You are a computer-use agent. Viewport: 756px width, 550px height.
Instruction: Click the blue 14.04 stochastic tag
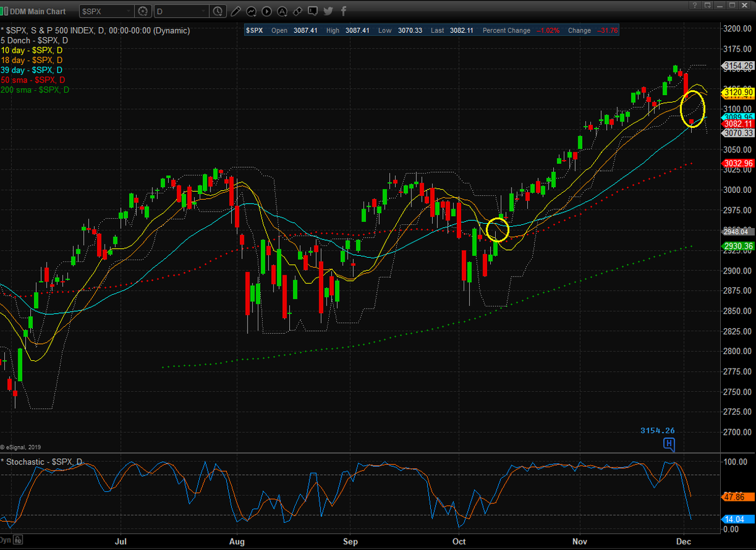pos(738,519)
